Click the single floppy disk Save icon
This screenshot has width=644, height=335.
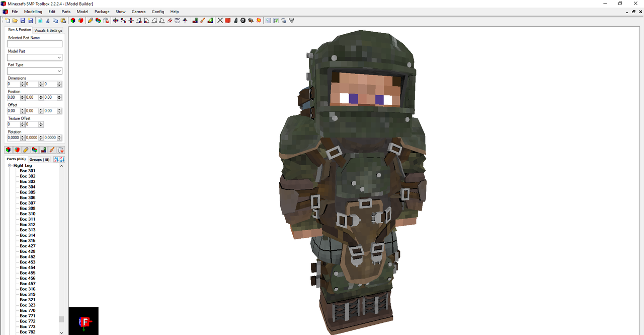[x=23, y=21]
